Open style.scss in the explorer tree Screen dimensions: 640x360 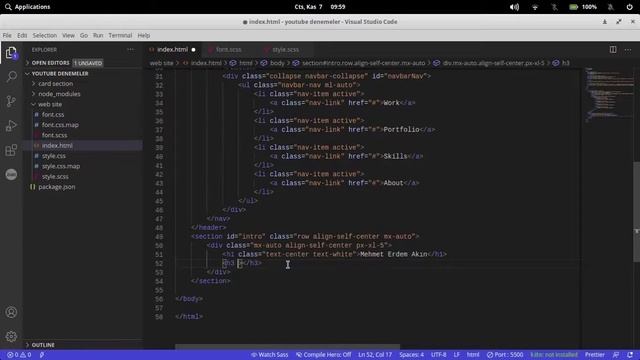[55, 177]
